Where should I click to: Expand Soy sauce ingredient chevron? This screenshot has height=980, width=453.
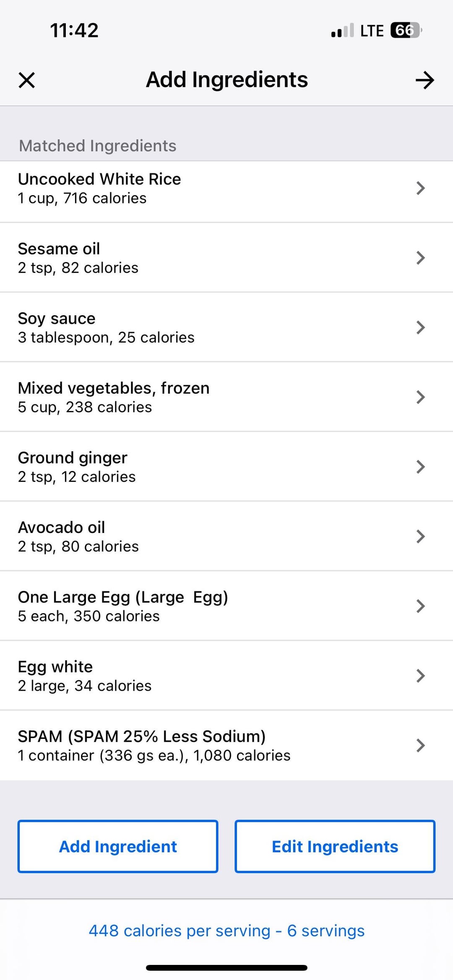pyautogui.click(x=420, y=327)
